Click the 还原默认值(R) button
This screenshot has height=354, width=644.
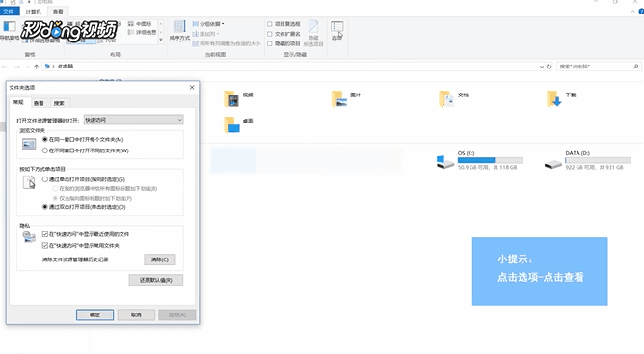155,280
